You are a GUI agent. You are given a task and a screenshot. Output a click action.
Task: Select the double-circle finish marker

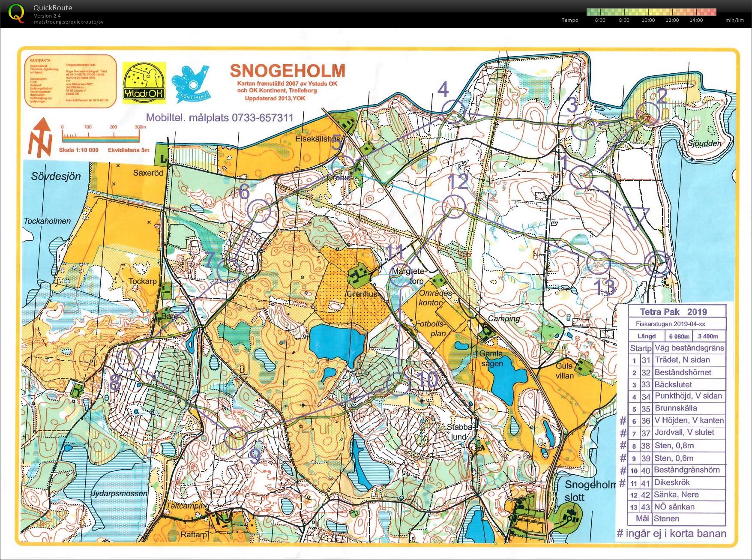point(657,264)
